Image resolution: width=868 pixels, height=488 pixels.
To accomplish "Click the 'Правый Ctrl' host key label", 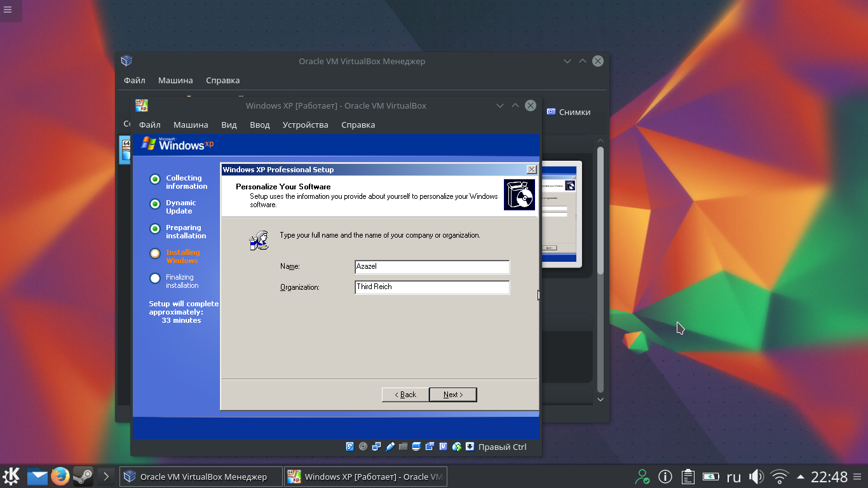I will [x=502, y=447].
